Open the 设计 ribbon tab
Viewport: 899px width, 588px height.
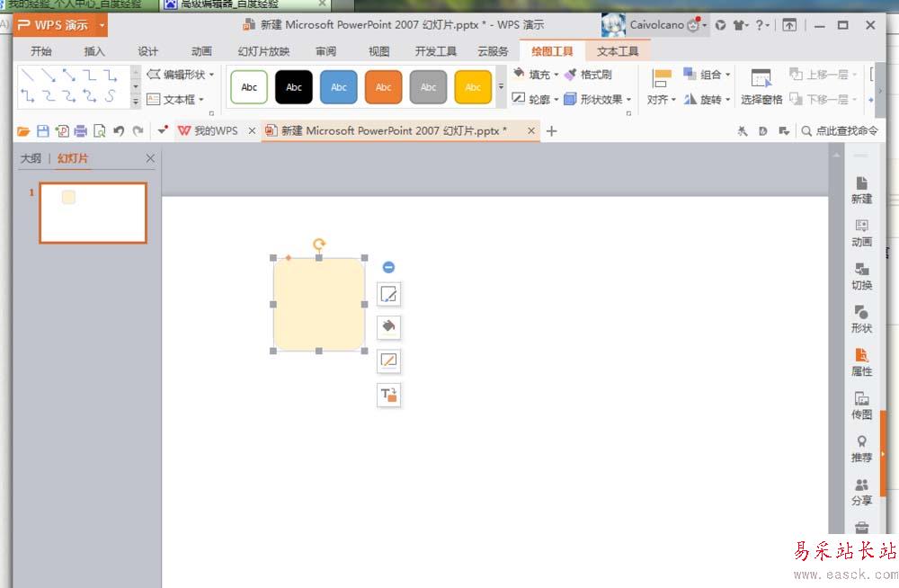(148, 51)
